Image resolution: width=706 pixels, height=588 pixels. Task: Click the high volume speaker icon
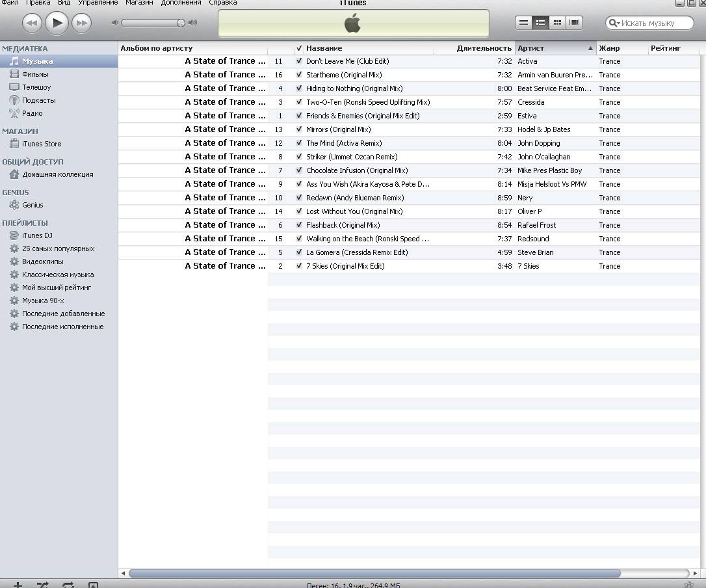tap(192, 23)
